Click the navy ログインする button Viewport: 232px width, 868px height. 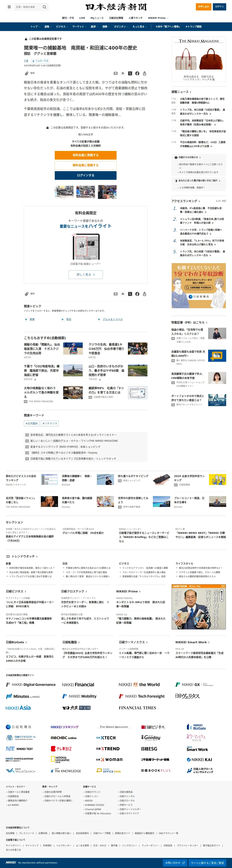85,175
